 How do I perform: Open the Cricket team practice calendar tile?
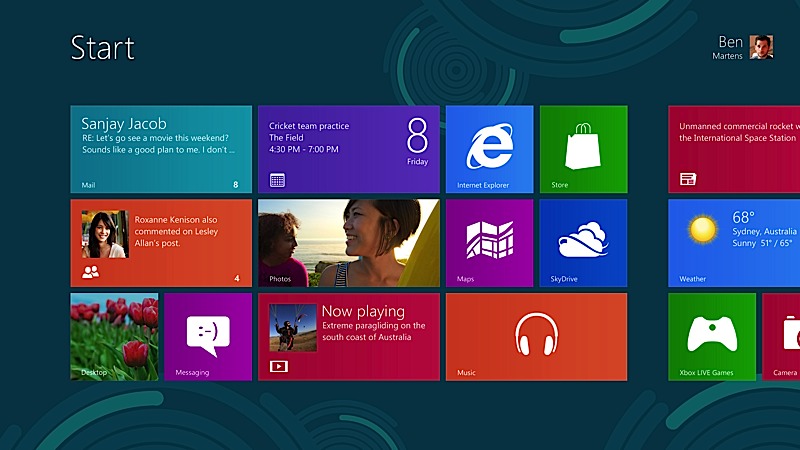[348, 149]
